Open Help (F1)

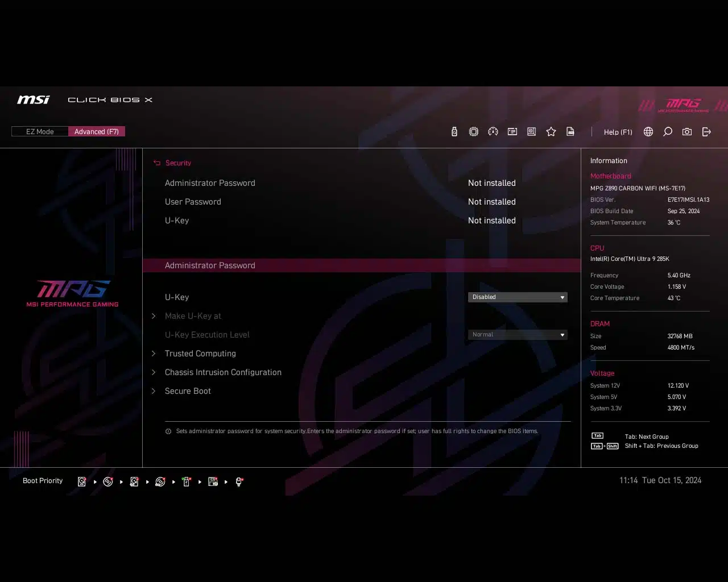coord(618,132)
